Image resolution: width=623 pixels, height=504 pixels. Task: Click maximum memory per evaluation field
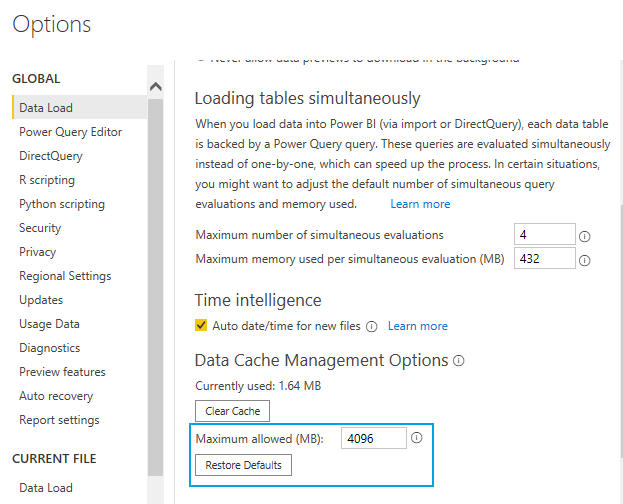tap(545, 258)
